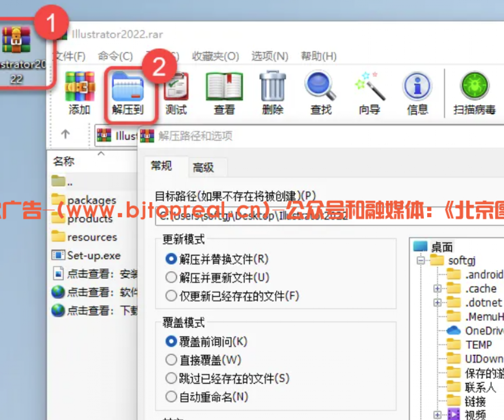This screenshot has height=420, width=504.
Task: Select the .cache folder in tree
Action: tap(472, 289)
